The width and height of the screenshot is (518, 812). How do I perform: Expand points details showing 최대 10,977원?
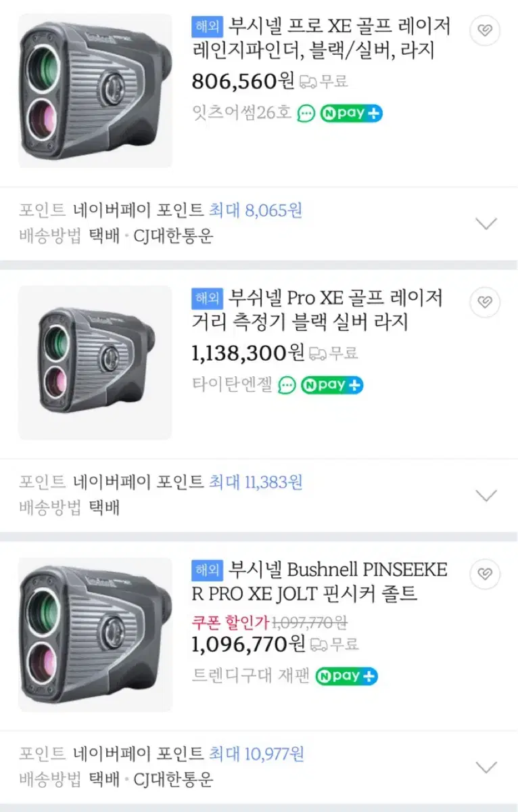click(x=486, y=767)
